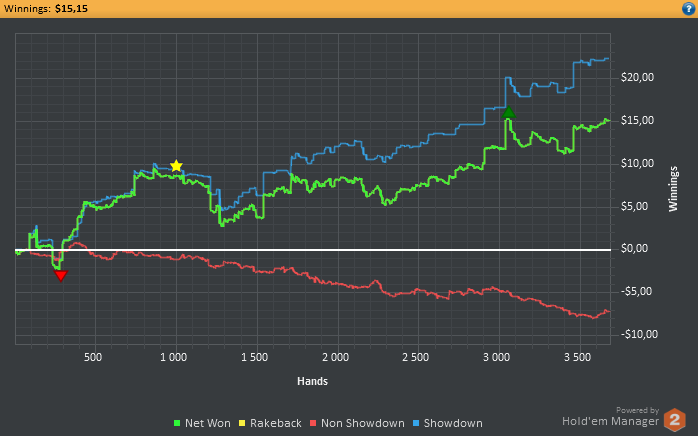Screen dimensions: 698x436
Task: Click the green Net Won color square
Action: pos(177,423)
